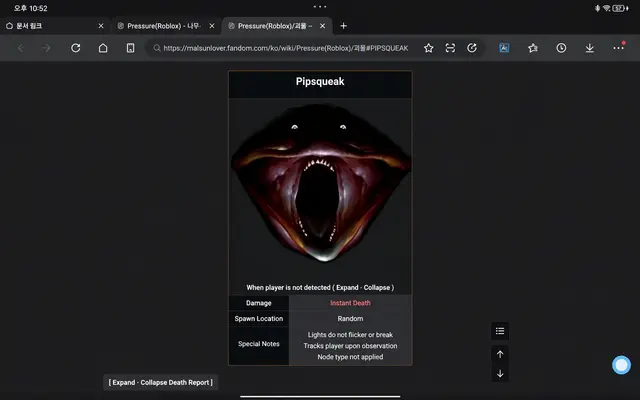Click the 'Special Notes' label
This screenshot has width=640, height=400.
pos(259,344)
